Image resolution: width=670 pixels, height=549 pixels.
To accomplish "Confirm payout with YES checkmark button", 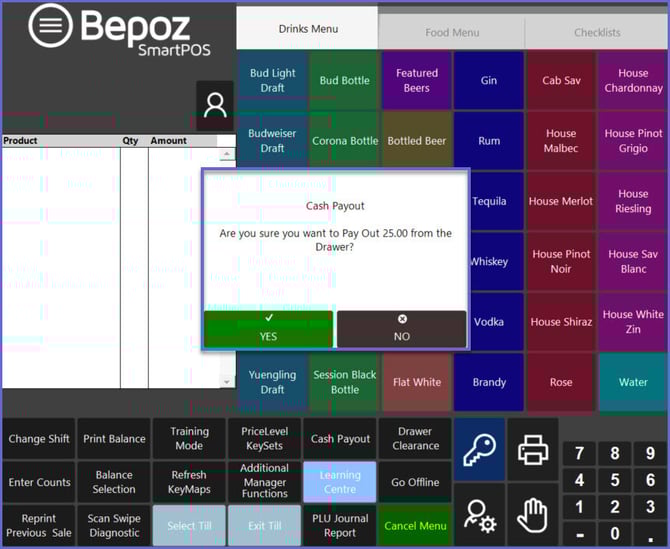I will pos(268,328).
